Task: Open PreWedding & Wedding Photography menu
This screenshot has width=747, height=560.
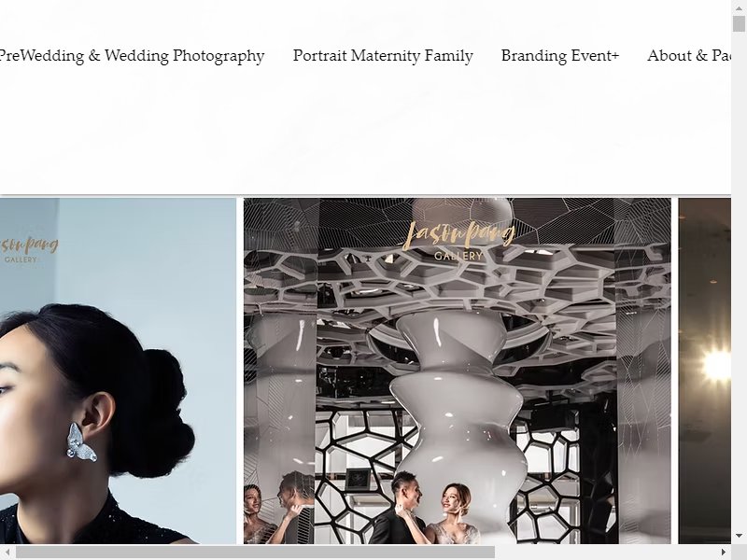Action: (132, 56)
